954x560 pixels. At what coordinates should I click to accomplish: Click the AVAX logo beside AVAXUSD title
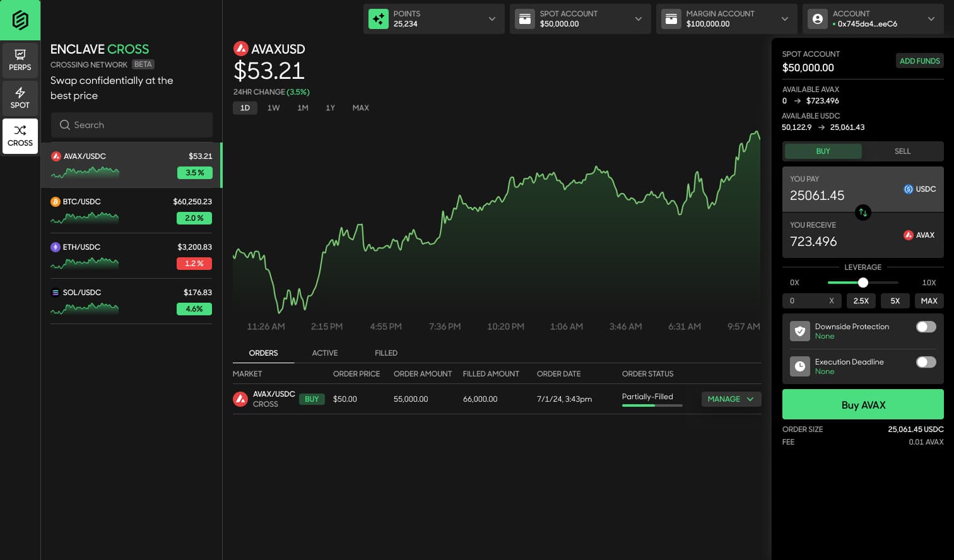[x=240, y=49]
